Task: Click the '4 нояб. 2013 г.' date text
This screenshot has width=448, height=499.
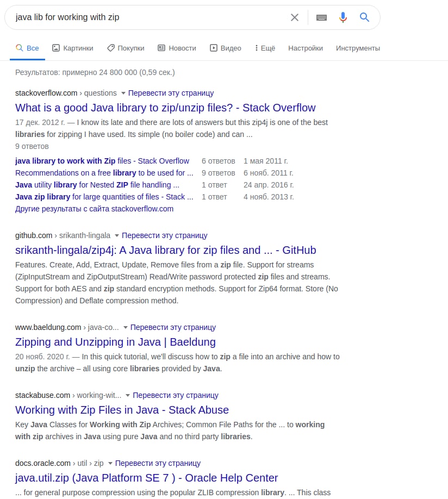Action: tap(269, 197)
